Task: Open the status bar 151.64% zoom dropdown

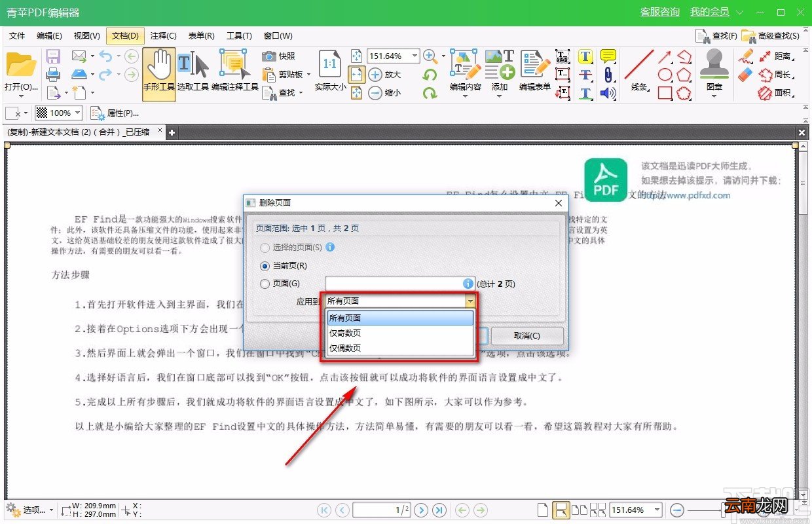Action: (657, 510)
